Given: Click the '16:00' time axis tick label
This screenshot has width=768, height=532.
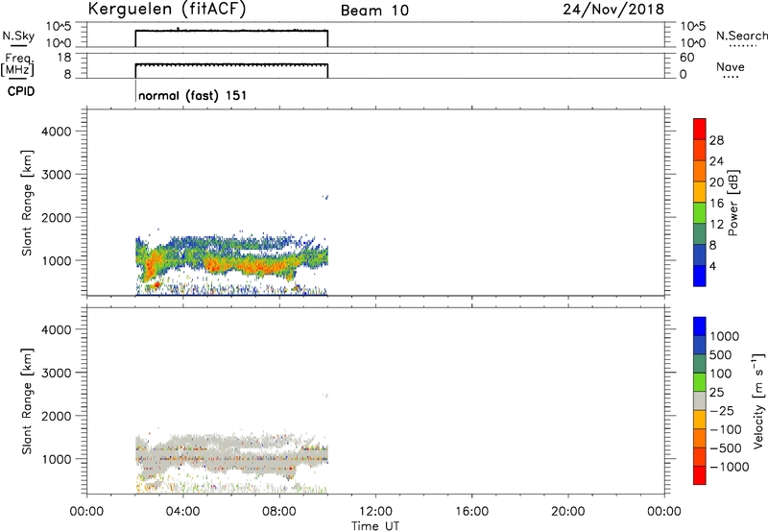Looking at the screenshot, I should point(471,512).
